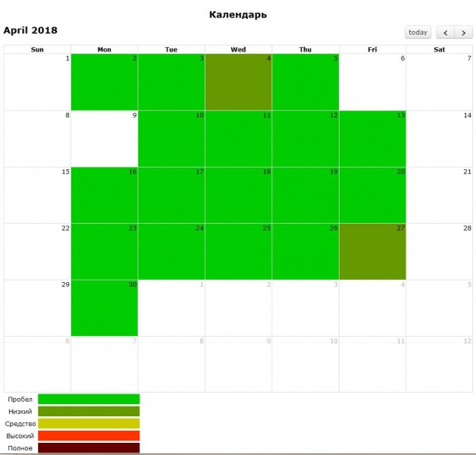
Task: Click the green April 24 day cell
Action: (171, 251)
